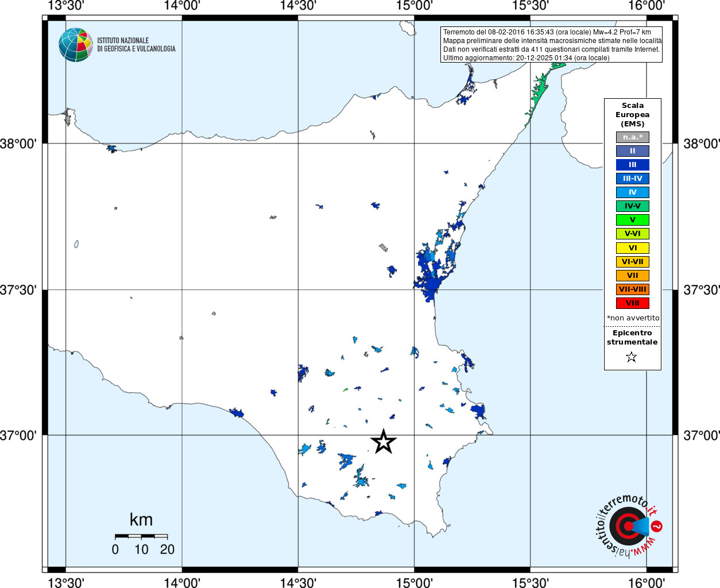Click the top 15°30' longitude label
The height and width of the screenshot is (588, 720).
click(x=531, y=6)
